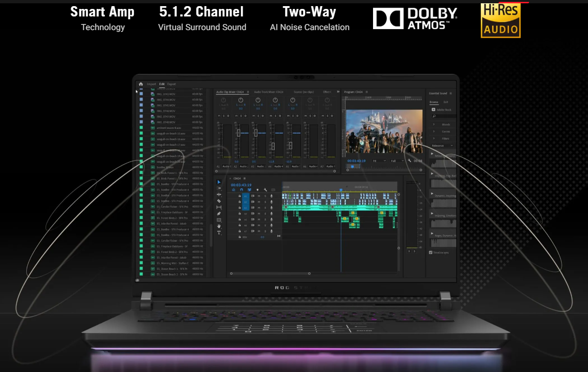
Task: Toggle Linked Selection in timeline header
Action: point(249,190)
